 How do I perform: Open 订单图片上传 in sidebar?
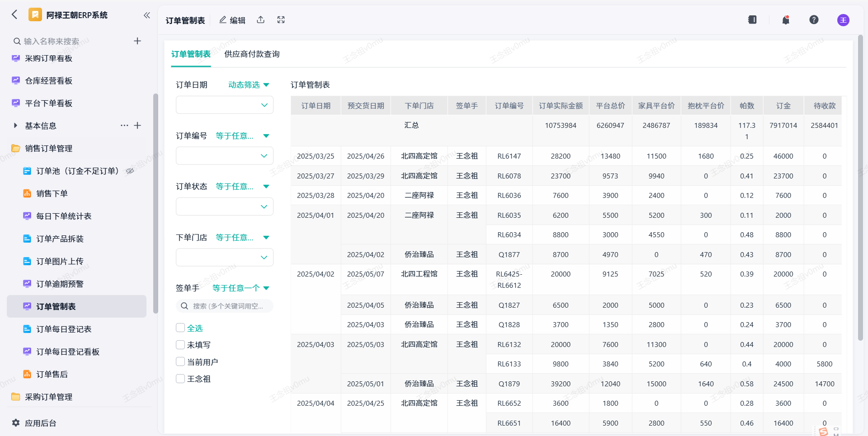pos(60,261)
